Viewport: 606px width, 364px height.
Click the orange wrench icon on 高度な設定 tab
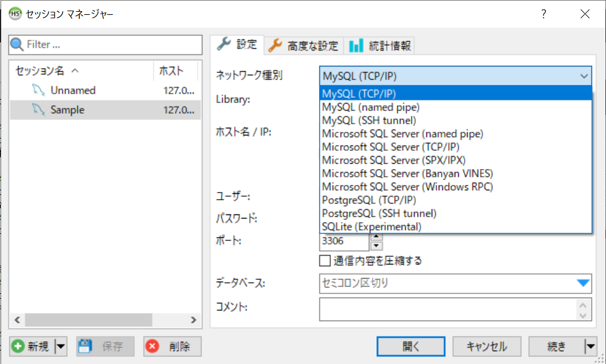[275, 45]
